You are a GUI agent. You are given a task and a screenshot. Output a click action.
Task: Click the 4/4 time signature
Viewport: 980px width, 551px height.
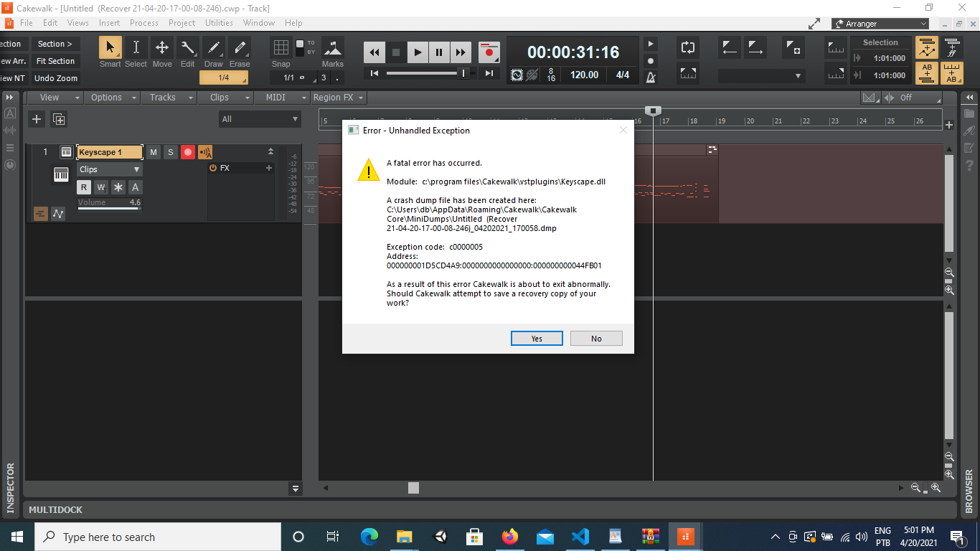coord(622,75)
